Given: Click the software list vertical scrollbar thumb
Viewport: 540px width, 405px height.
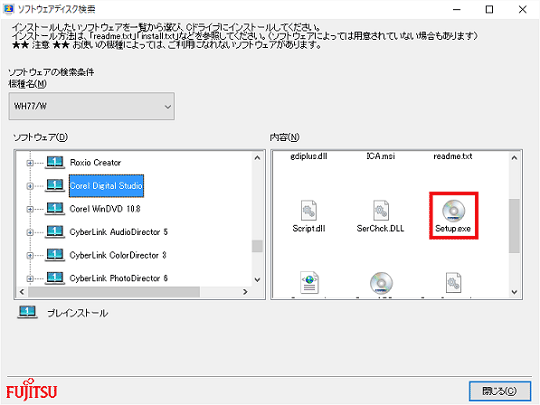Looking at the screenshot, I should (x=257, y=246).
